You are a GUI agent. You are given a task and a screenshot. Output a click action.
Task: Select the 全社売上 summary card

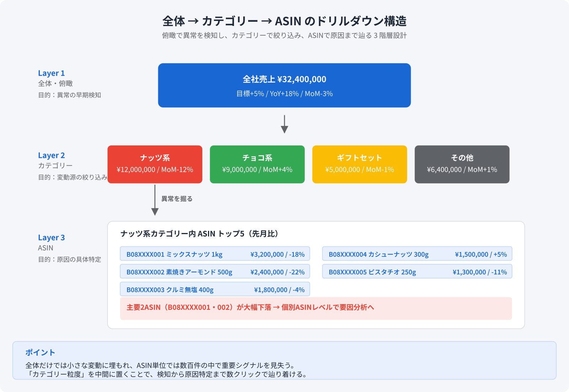point(284,85)
